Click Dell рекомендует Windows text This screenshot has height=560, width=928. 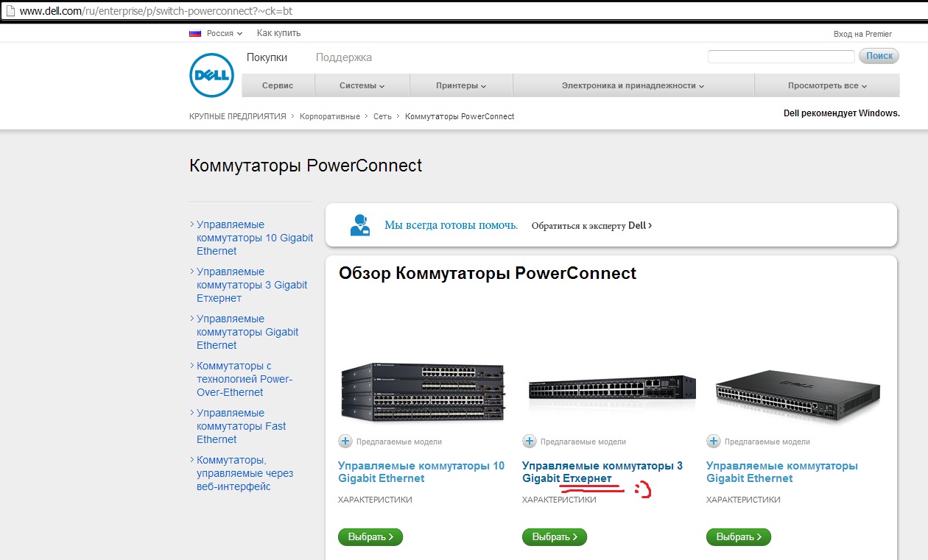pos(841,113)
